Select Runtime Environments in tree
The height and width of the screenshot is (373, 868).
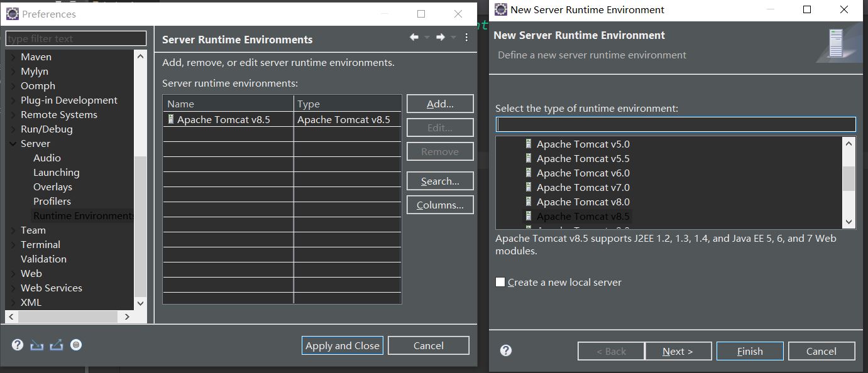(x=84, y=216)
